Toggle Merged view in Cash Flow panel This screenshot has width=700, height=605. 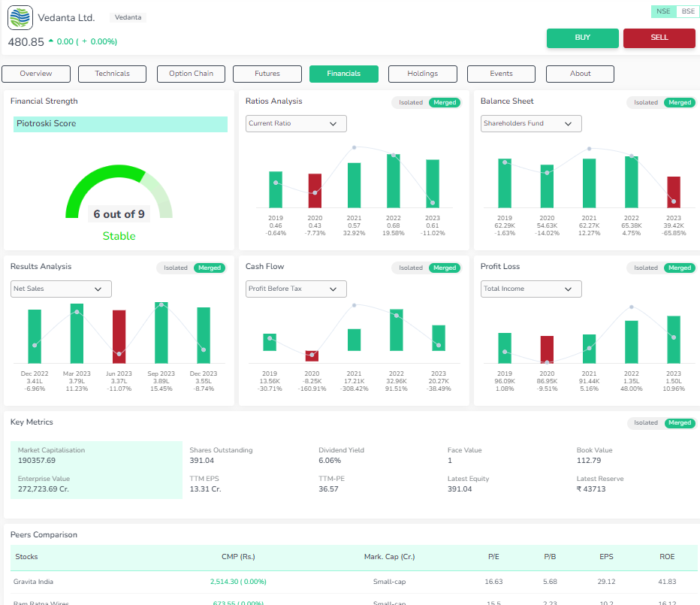(445, 268)
